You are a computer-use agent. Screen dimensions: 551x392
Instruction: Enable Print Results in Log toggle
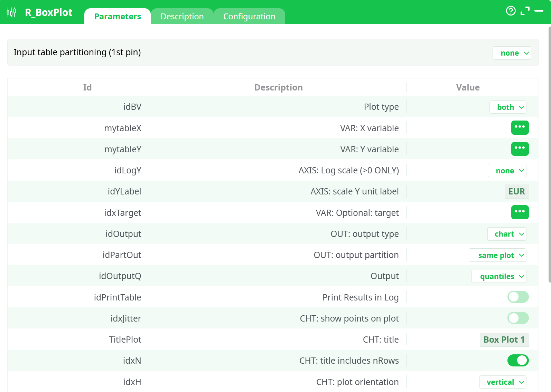[x=518, y=297]
